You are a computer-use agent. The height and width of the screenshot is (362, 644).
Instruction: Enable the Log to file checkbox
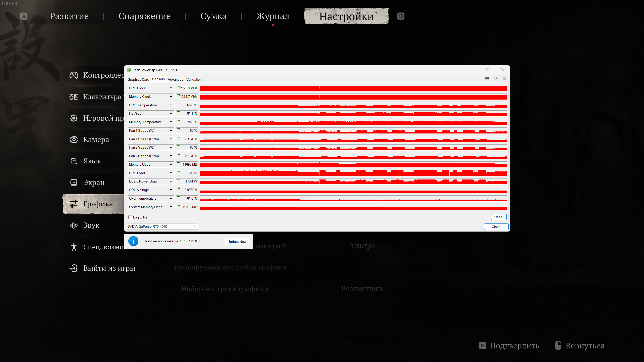(x=130, y=217)
